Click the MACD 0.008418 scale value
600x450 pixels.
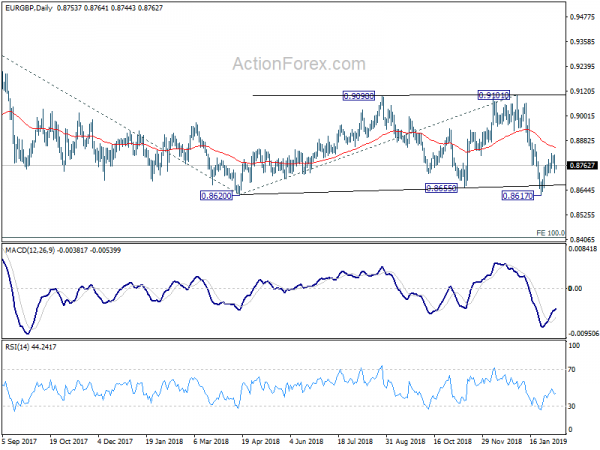point(583,249)
